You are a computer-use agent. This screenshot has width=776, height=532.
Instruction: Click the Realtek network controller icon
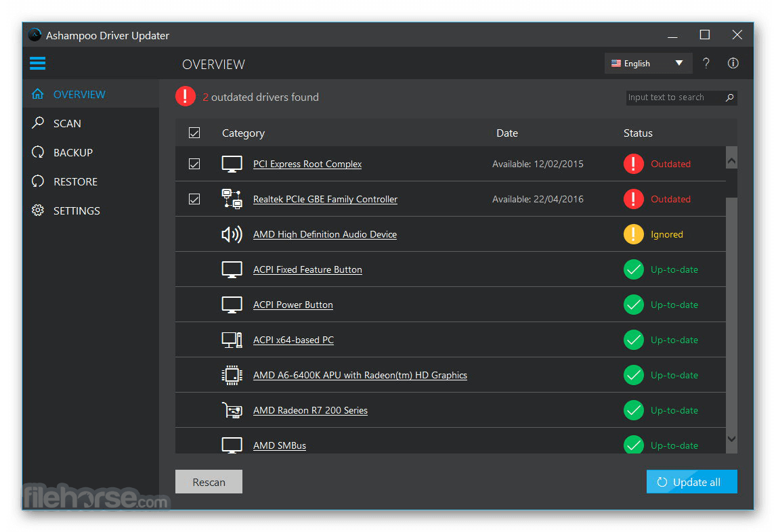[x=232, y=199]
